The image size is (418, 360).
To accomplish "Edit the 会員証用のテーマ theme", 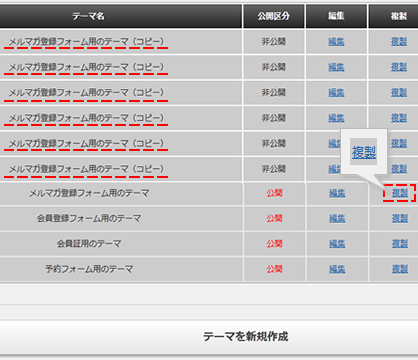I will (x=337, y=244).
